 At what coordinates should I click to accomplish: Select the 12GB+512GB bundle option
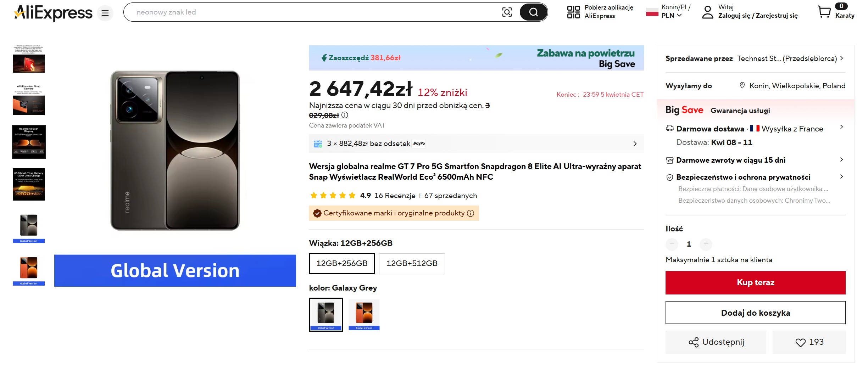point(412,264)
